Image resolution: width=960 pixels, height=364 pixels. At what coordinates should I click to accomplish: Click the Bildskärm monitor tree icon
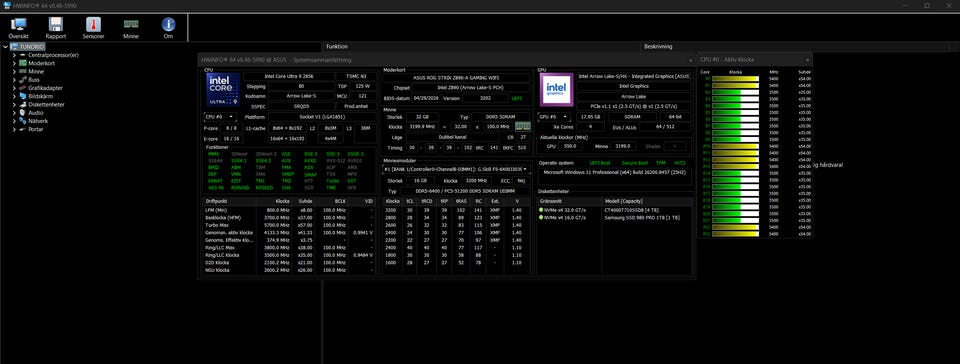(x=23, y=96)
